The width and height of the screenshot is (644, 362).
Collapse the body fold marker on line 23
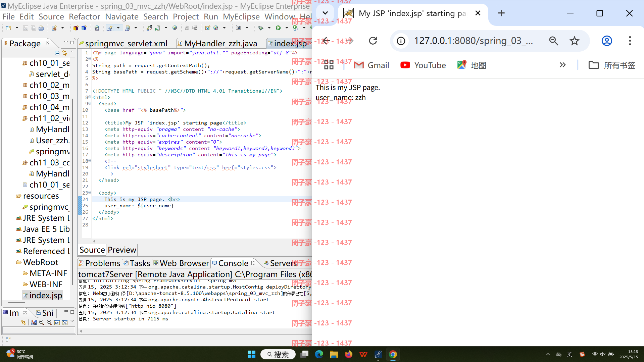point(90,193)
